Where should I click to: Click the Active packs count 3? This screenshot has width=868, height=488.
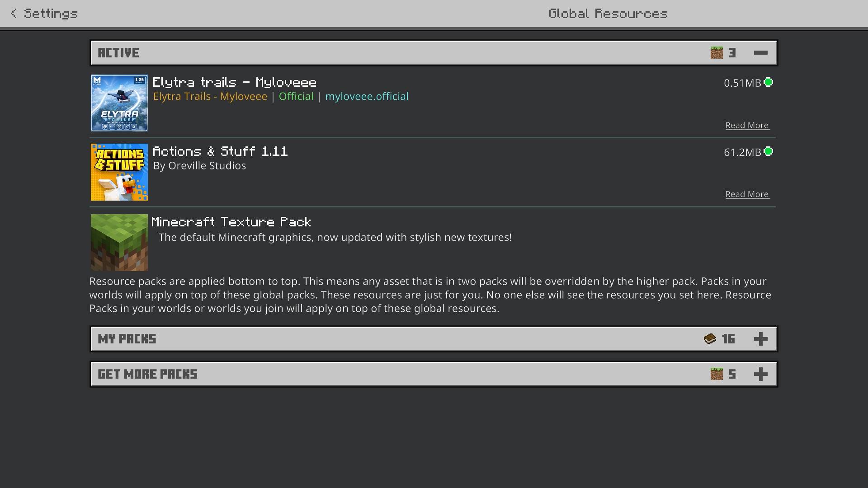pyautogui.click(x=732, y=53)
